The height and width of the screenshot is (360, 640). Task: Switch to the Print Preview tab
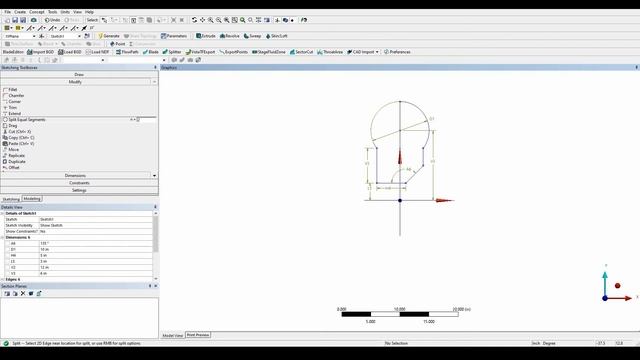pos(198,335)
